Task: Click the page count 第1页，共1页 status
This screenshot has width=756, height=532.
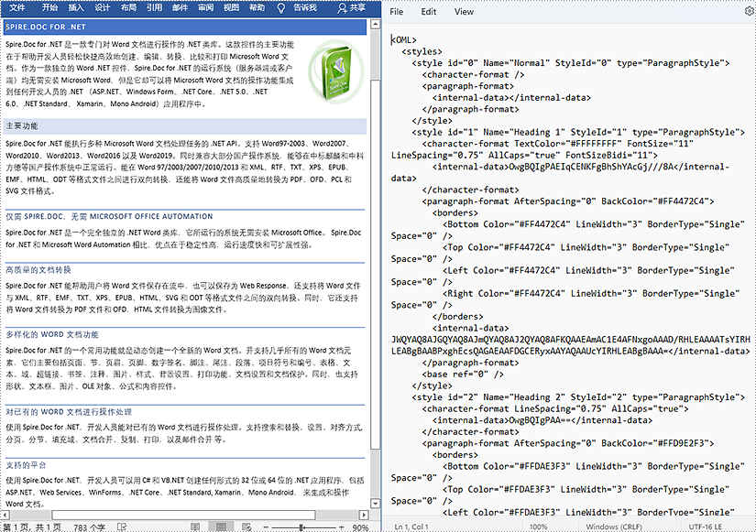Action: (32, 527)
